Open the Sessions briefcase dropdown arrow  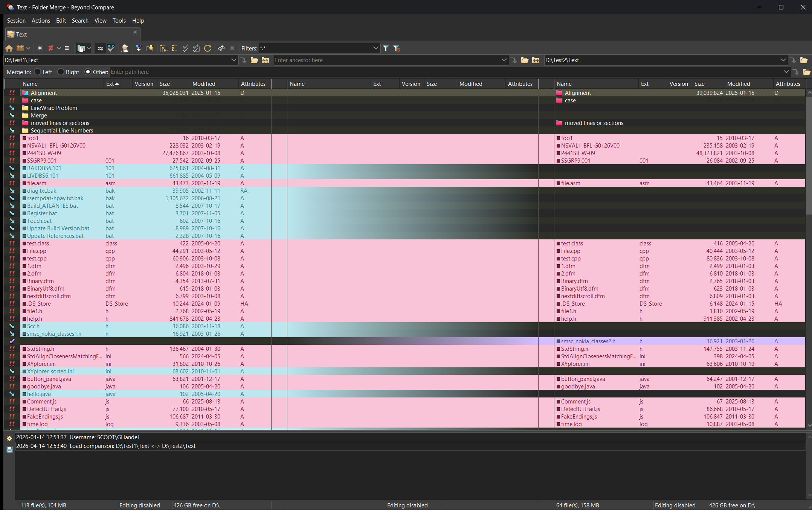tap(28, 48)
